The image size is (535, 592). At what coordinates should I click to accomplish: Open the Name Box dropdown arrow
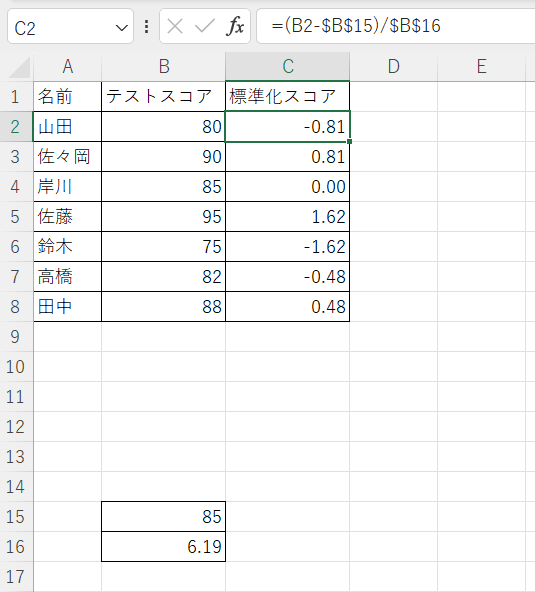121,28
